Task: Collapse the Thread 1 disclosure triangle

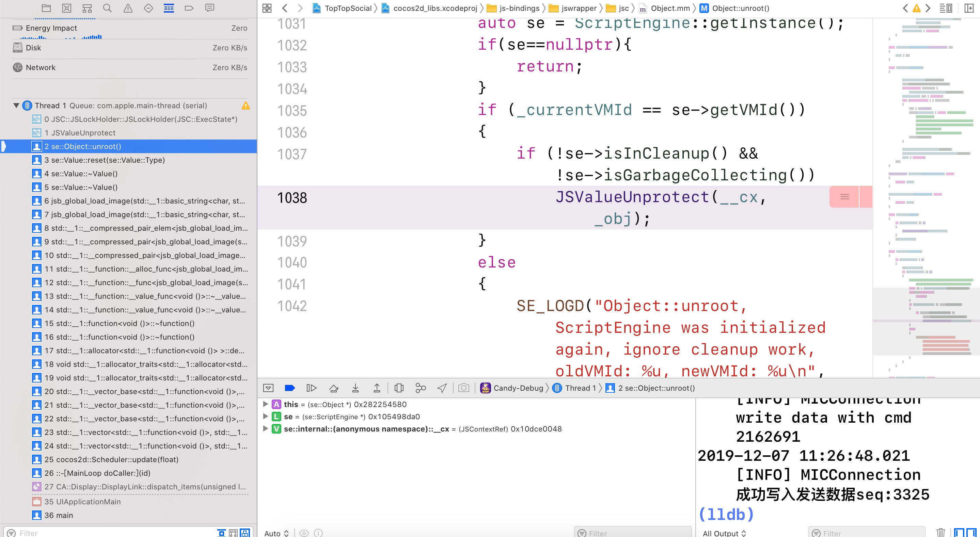Action: 16,105
